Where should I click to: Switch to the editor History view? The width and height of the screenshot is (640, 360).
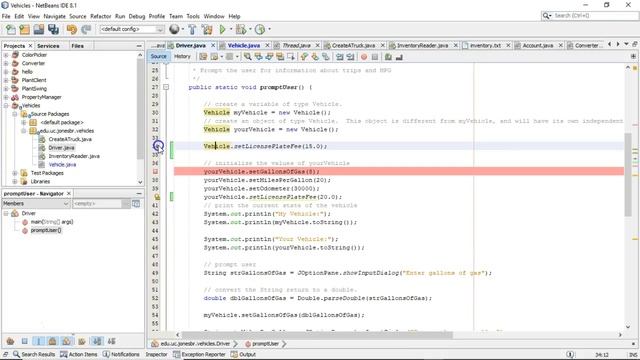[182, 57]
